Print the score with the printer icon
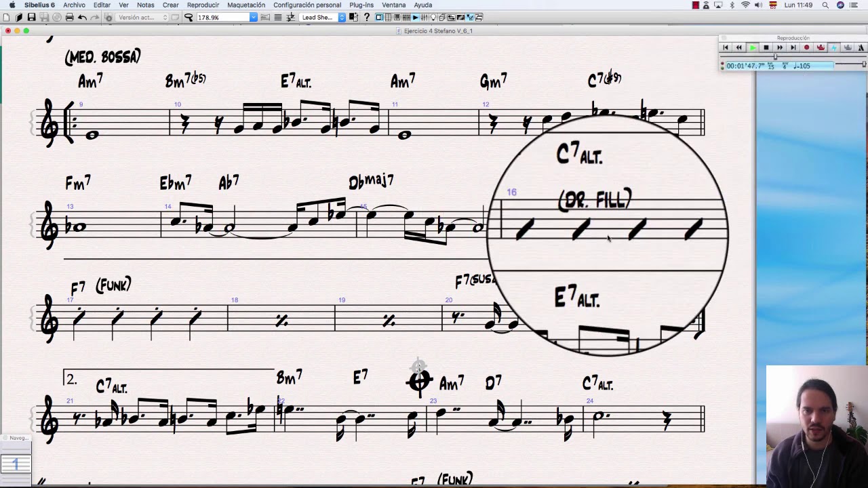868x488 pixels. click(x=69, y=17)
